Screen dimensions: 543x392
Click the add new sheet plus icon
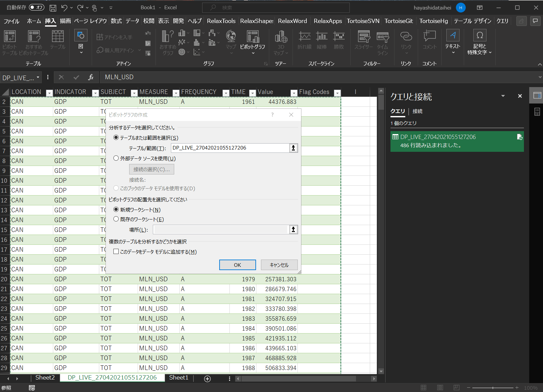click(207, 379)
